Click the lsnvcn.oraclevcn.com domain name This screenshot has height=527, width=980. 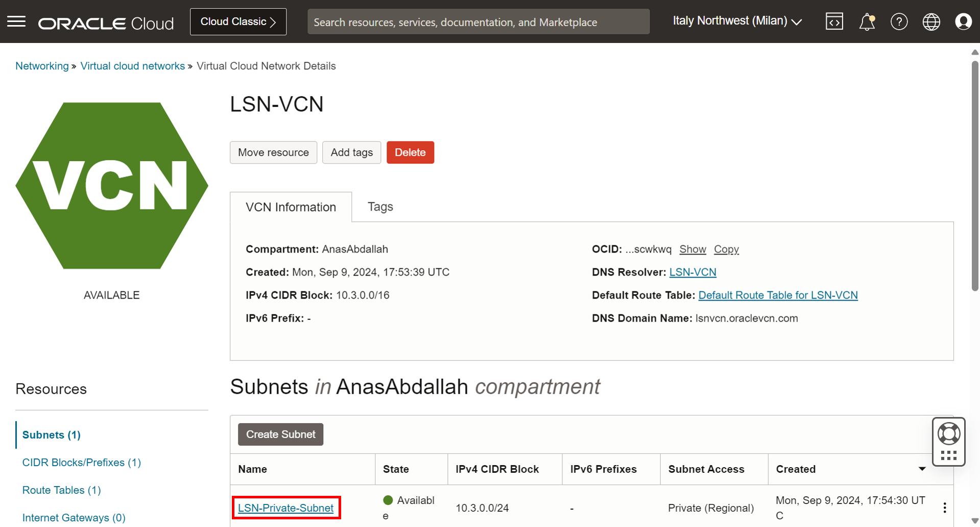[x=747, y=318]
